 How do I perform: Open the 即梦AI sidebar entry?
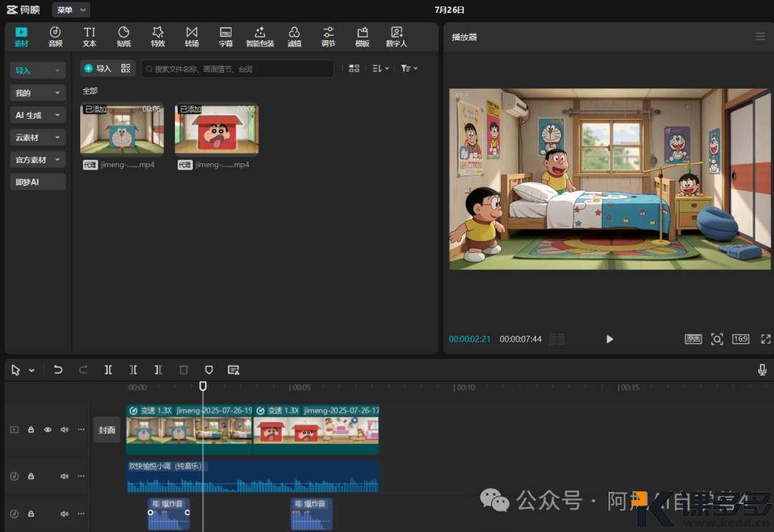[37, 182]
